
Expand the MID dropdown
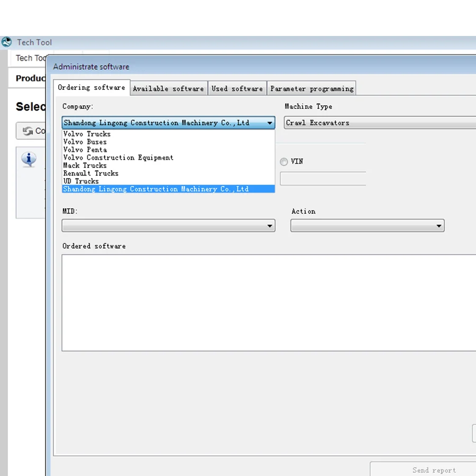[270, 226]
